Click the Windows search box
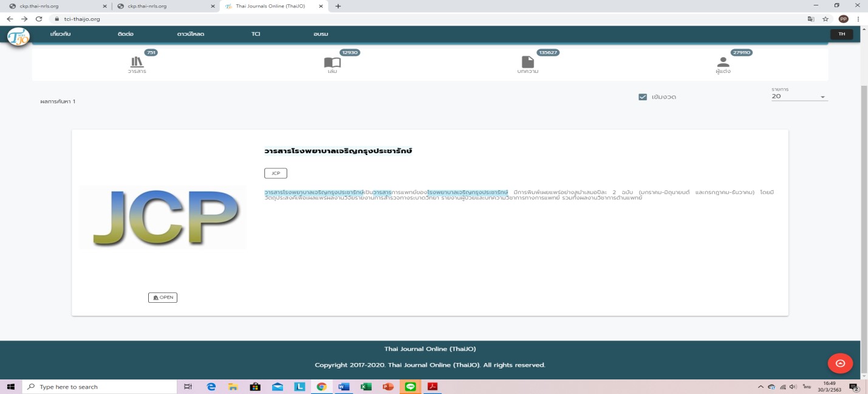This screenshot has height=394, width=868. pyautogui.click(x=100, y=387)
